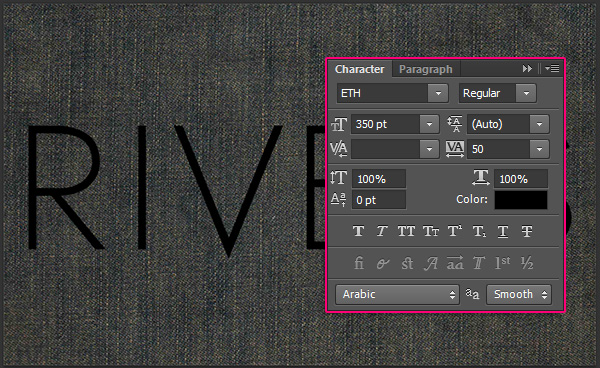Click the baseline shift icon
Image resolution: width=600 pixels, height=368 pixels.
tap(339, 199)
